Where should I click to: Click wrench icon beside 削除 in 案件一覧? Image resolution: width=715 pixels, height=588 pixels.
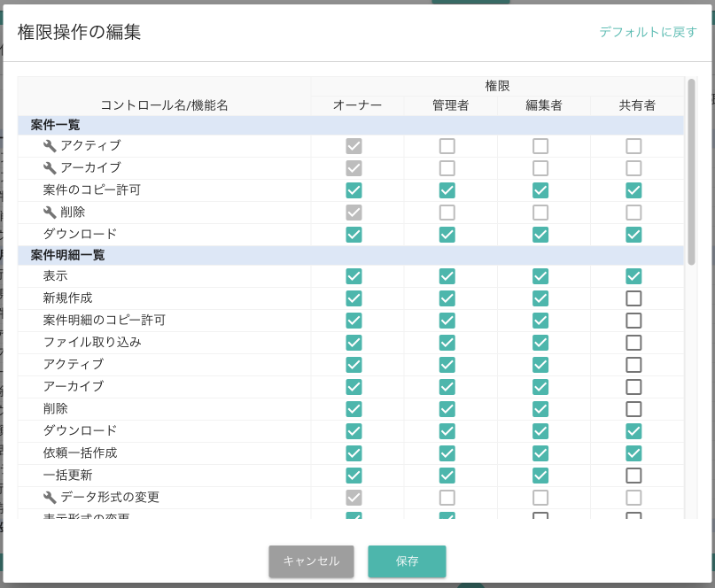pyautogui.click(x=50, y=213)
